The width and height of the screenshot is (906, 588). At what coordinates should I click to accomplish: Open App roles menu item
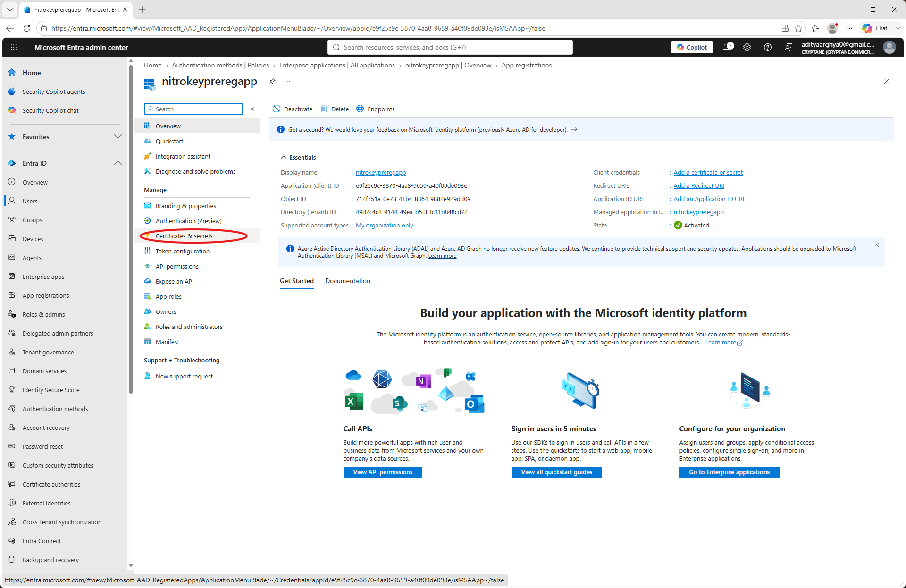point(197,296)
